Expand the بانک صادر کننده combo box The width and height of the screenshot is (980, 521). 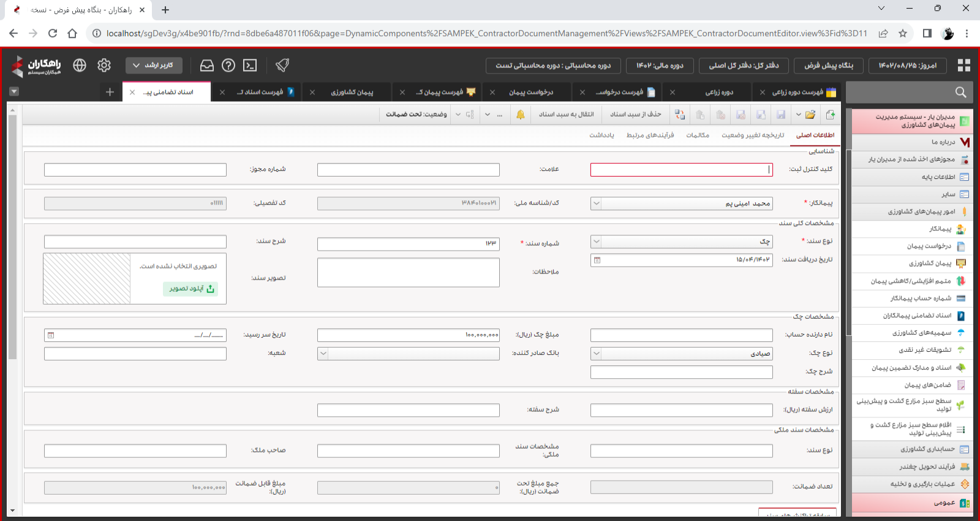tap(323, 354)
